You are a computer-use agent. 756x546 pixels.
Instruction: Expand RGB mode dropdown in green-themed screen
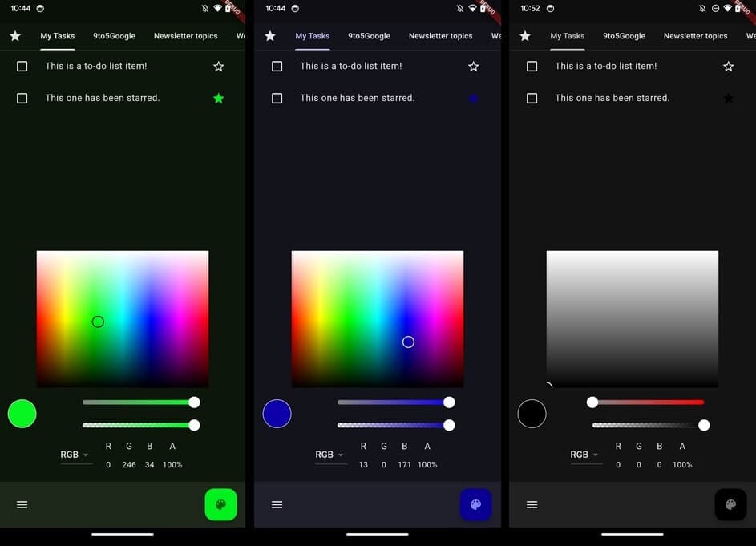point(75,455)
